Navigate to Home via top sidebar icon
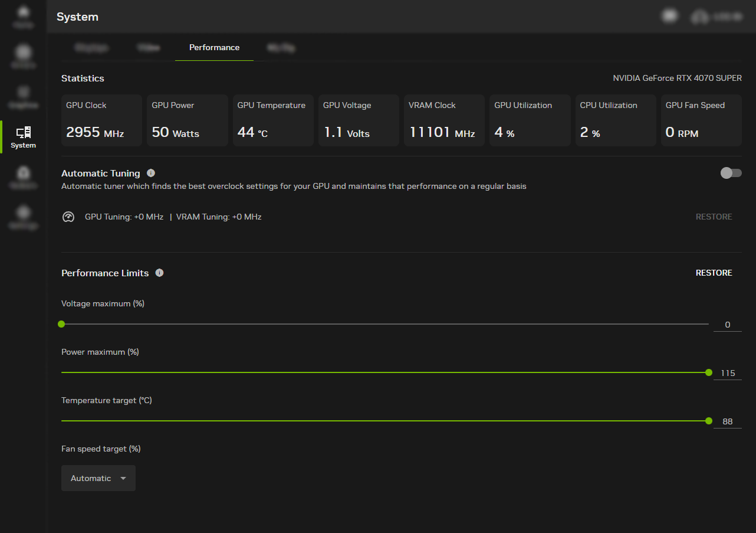This screenshot has height=533, width=756. 22,17
